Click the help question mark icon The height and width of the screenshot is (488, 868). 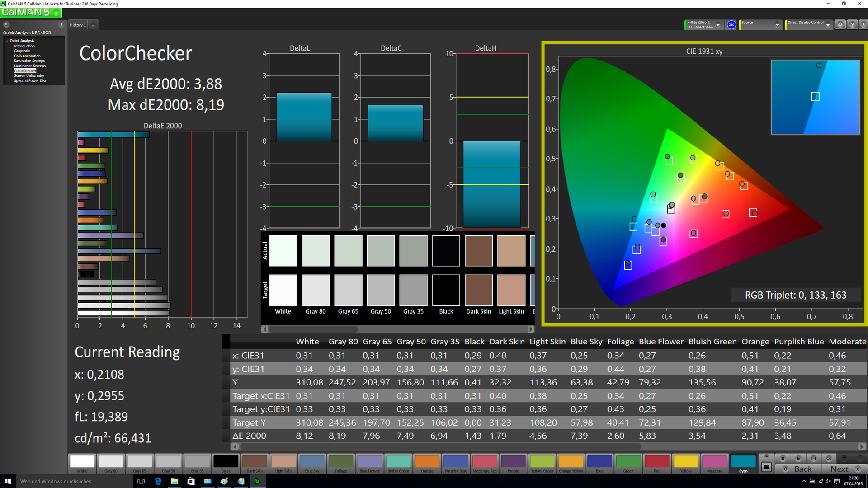coord(852,25)
